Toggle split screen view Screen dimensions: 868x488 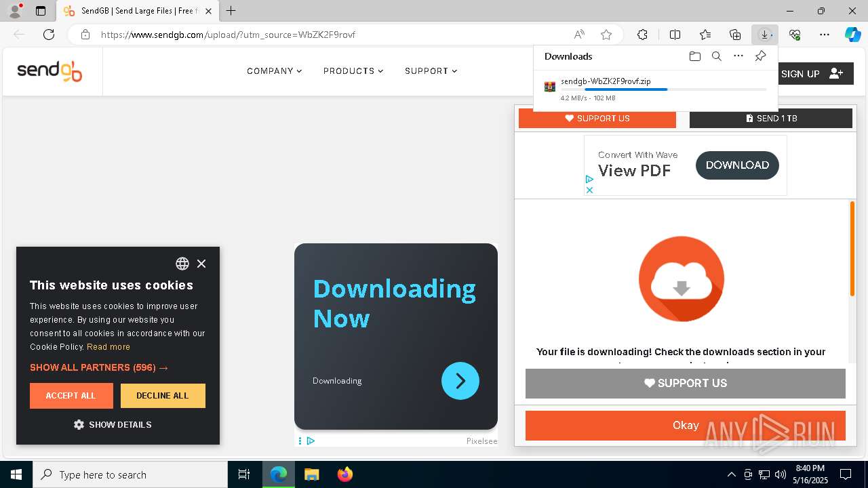click(675, 35)
